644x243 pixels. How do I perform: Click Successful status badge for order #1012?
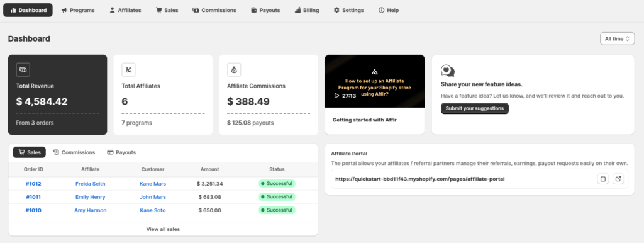(x=277, y=183)
